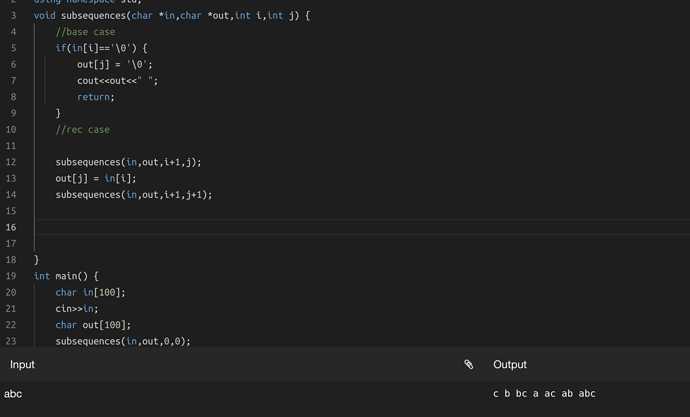Click the Output panel header label

pyautogui.click(x=510, y=365)
